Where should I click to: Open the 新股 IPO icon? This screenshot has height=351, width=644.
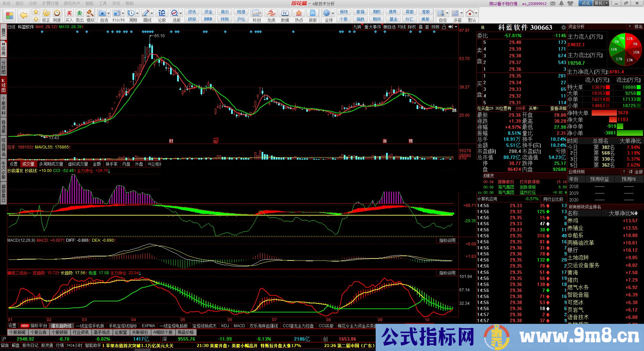313,13
